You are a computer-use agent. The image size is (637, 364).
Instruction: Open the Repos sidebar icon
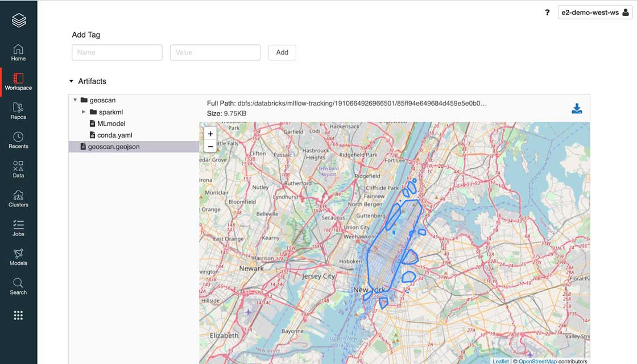coord(18,111)
